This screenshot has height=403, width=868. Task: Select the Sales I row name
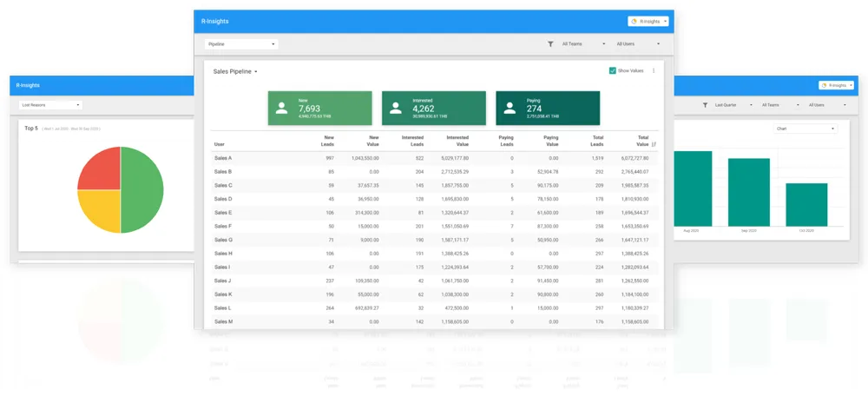tap(222, 267)
